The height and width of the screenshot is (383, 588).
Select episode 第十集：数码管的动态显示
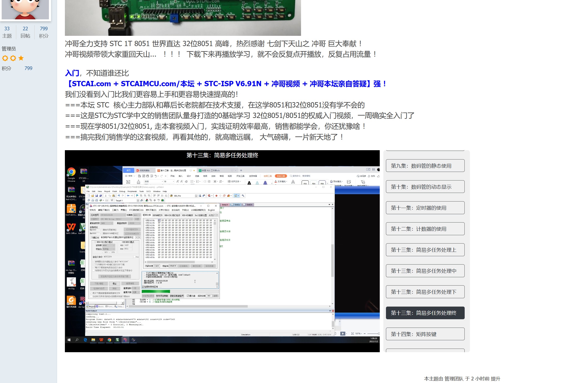(425, 187)
